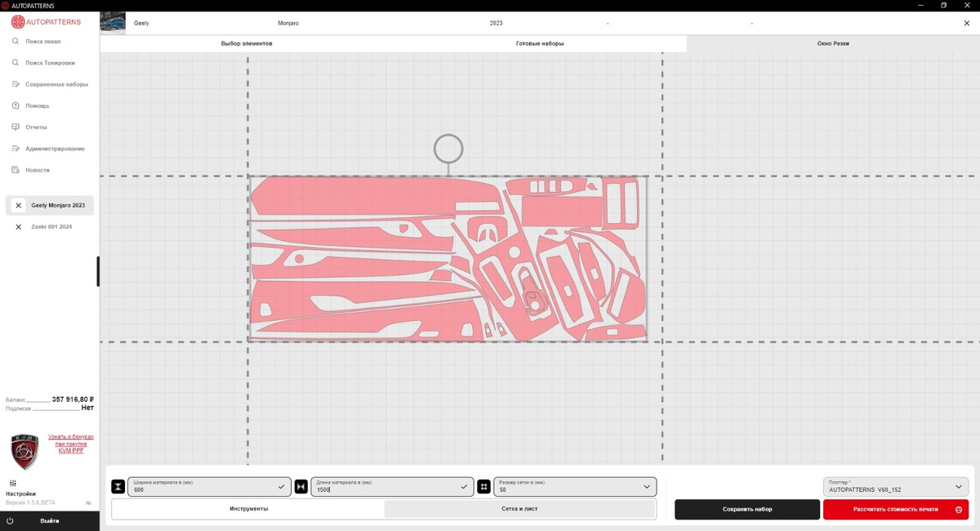Click the Autopatterns logo
This screenshot has width=980, height=531.
coord(46,22)
